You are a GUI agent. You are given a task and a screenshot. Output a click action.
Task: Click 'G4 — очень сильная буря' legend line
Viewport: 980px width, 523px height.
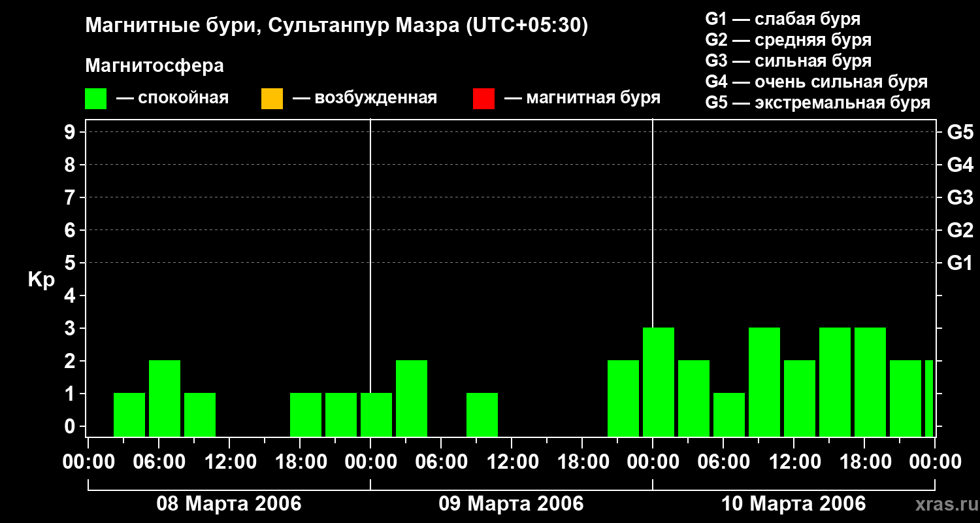click(817, 82)
